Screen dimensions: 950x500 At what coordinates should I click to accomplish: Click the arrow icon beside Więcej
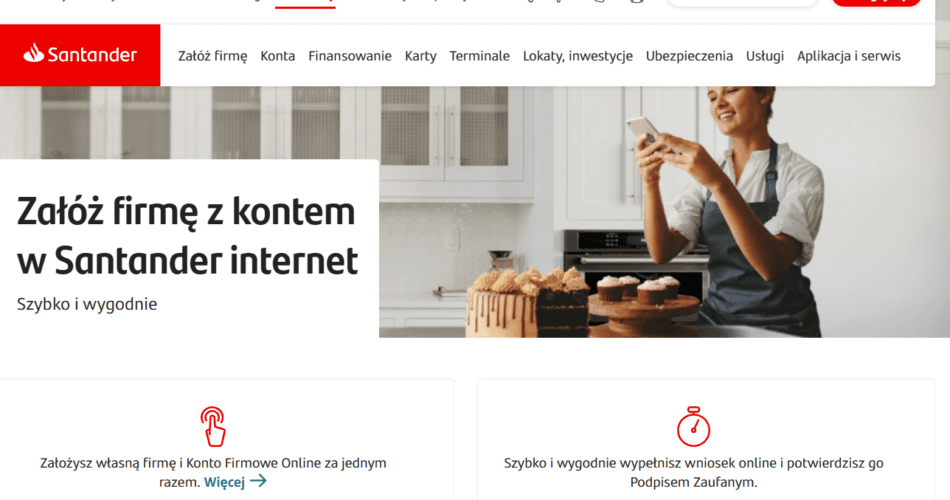(x=258, y=481)
